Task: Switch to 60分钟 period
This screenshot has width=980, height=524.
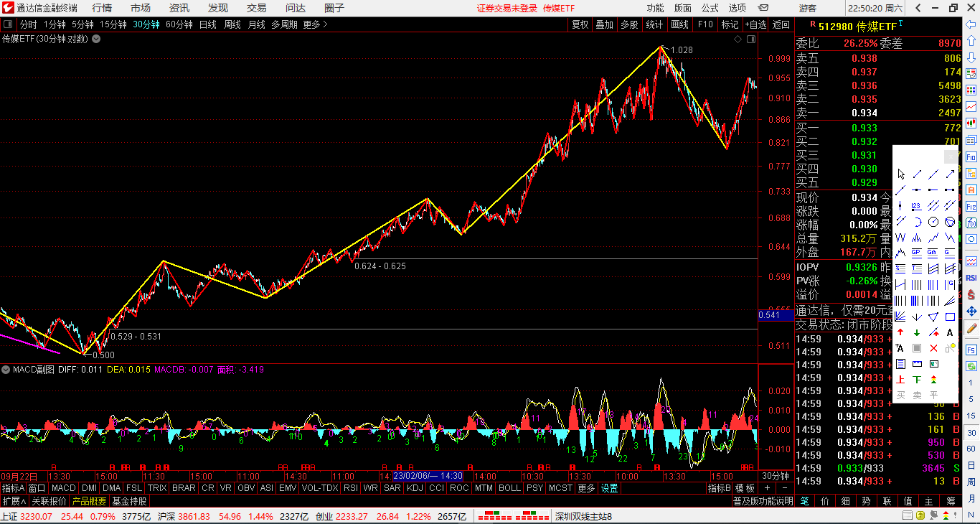Action: [179, 24]
